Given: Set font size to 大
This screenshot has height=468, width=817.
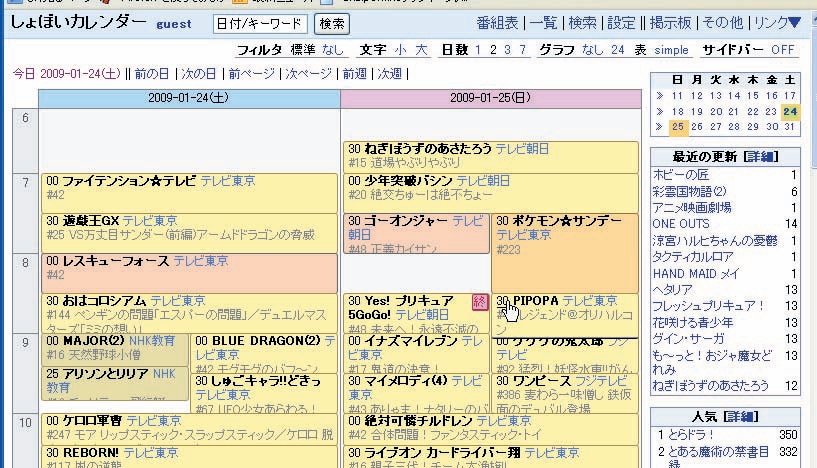Looking at the screenshot, I should coord(421,50).
